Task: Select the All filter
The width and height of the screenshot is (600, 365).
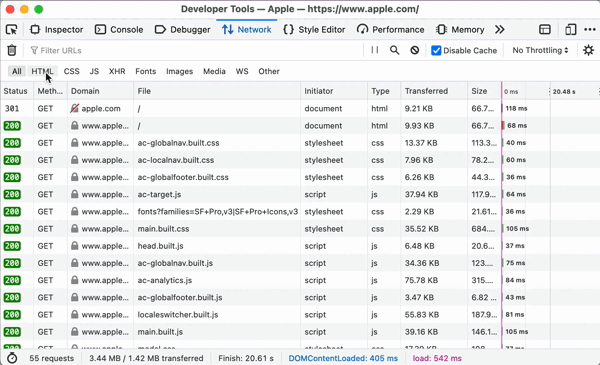Action: pyautogui.click(x=17, y=71)
